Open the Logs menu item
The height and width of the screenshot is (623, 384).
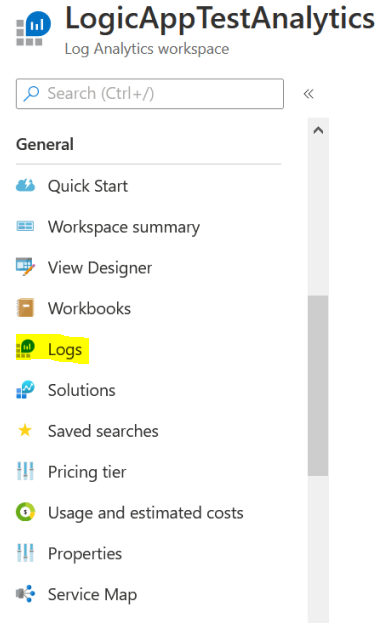pos(65,350)
